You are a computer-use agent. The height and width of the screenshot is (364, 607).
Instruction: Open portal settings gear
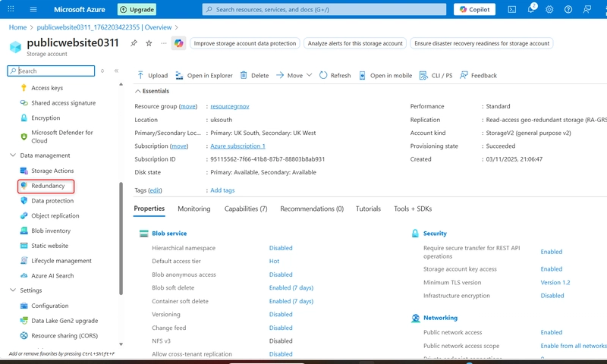click(549, 10)
